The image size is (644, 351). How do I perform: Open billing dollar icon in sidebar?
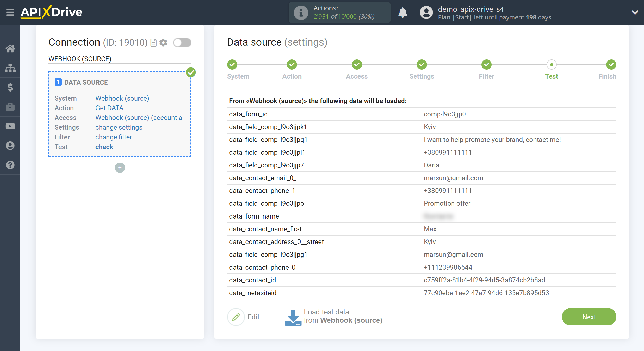pos(10,87)
